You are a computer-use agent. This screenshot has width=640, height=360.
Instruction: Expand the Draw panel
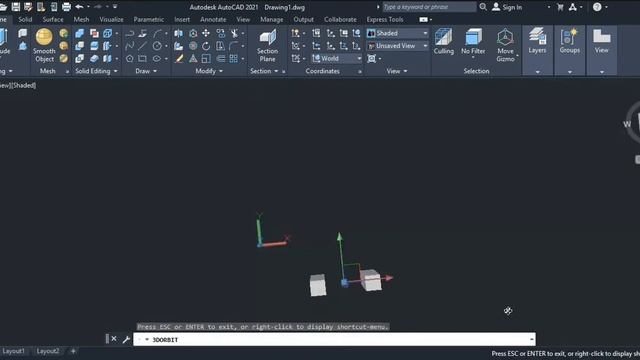pos(146,71)
